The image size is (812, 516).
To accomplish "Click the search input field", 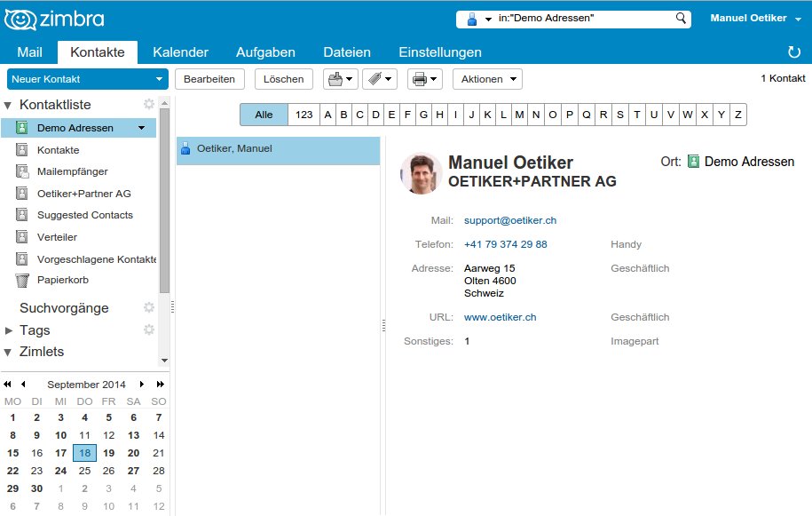I will 584,19.
